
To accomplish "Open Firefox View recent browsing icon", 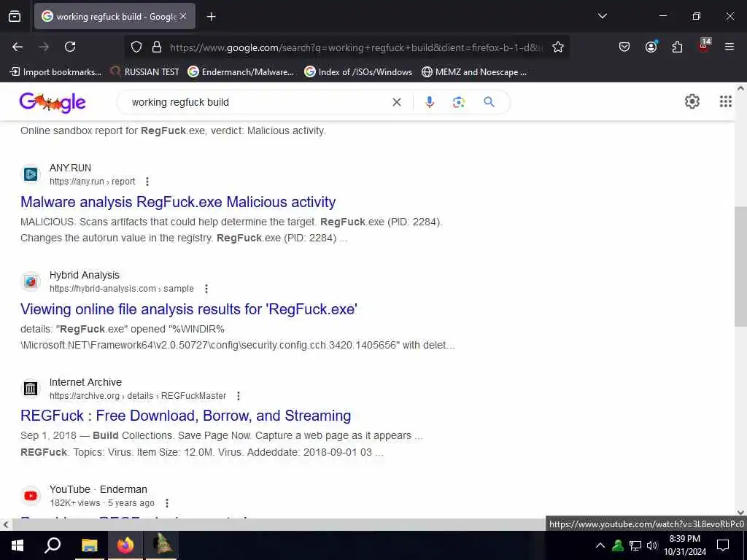I will coord(15,16).
